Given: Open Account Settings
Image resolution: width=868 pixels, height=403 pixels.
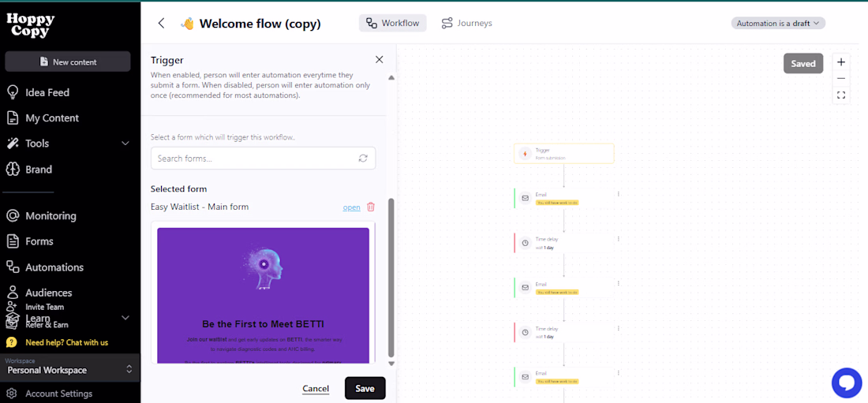Looking at the screenshot, I should coord(58,394).
